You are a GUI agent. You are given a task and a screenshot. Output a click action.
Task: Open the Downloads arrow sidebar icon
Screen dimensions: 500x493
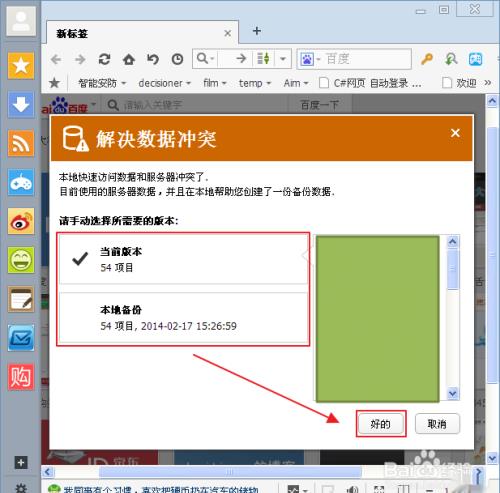click(x=21, y=105)
